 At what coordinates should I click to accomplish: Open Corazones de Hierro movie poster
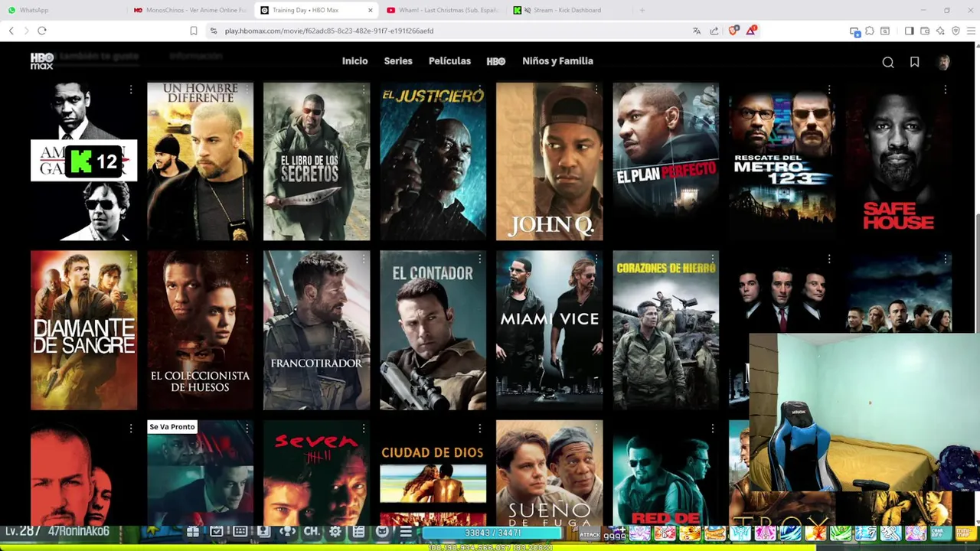click(665, 331)
